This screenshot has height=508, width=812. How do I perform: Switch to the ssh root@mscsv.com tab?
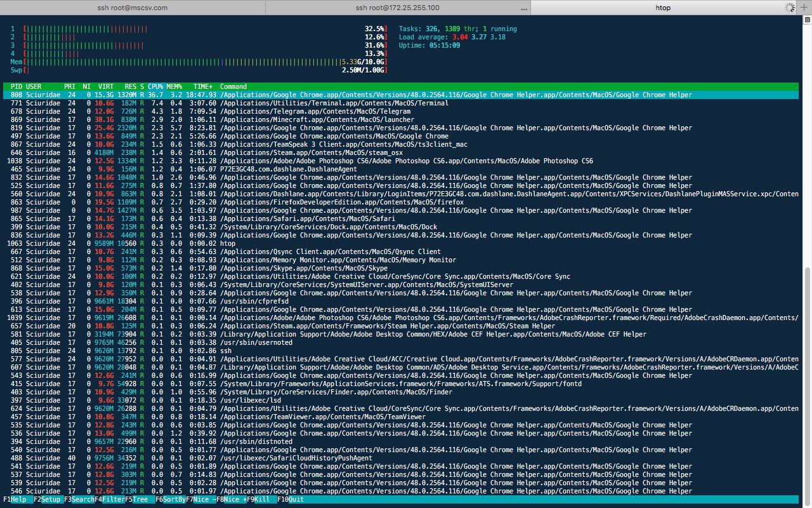133,8
